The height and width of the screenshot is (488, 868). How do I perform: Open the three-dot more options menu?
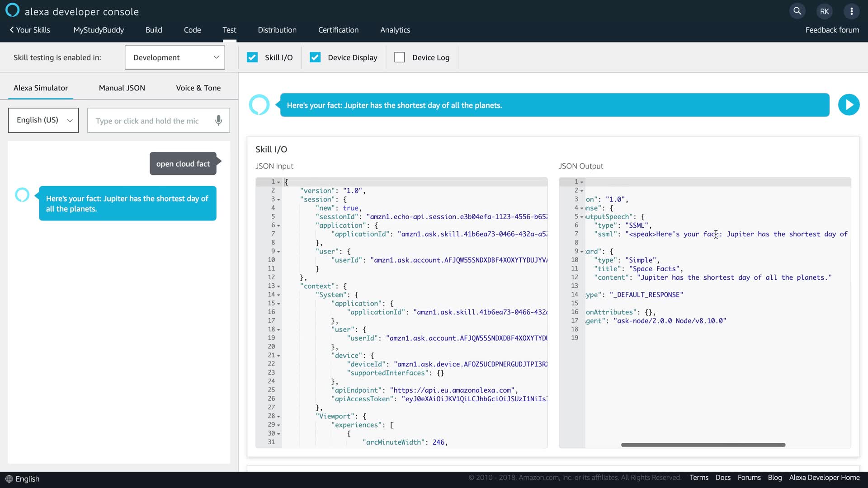pos(851,11)
